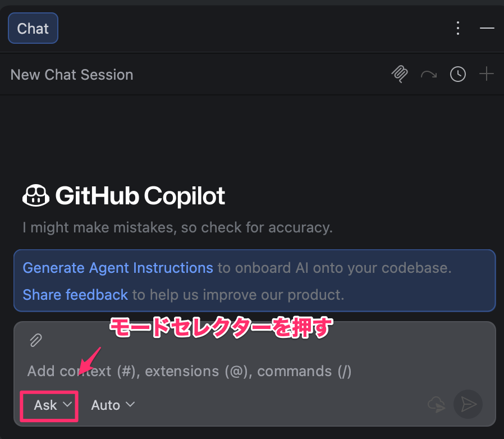Click the GitHub Copilot mascot logo
The height and width of the screenshot is (439, 504).
(36, 196)
